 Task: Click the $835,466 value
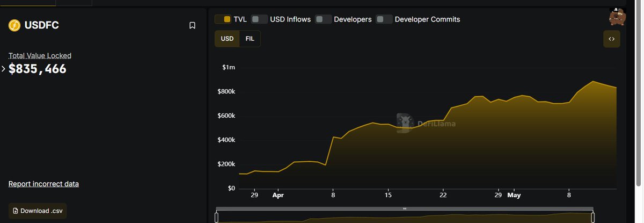[x=38, y=69]
